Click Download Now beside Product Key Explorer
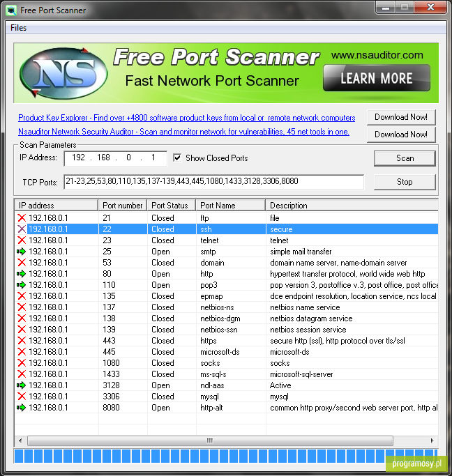 401,117
